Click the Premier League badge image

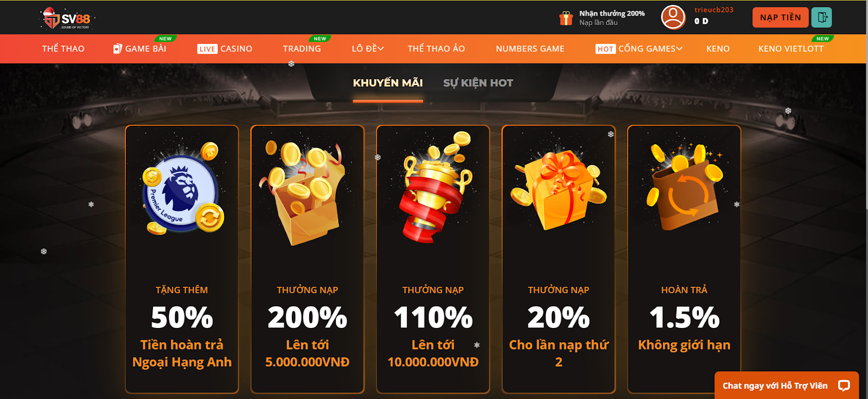[183, 189]
